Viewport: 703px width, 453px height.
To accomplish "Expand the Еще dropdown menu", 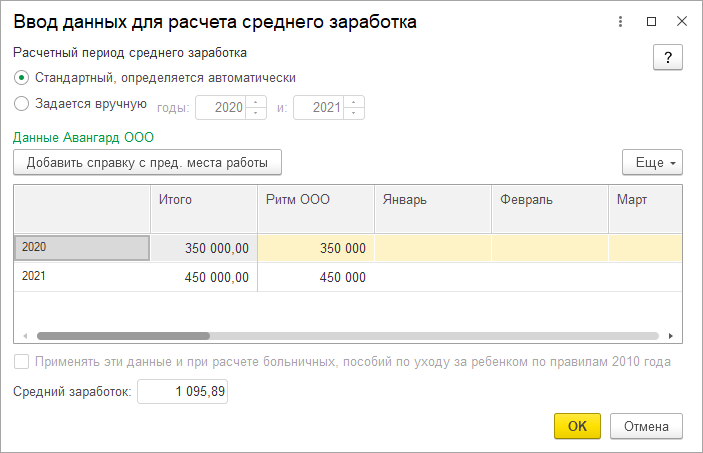I will pos(652,162).
